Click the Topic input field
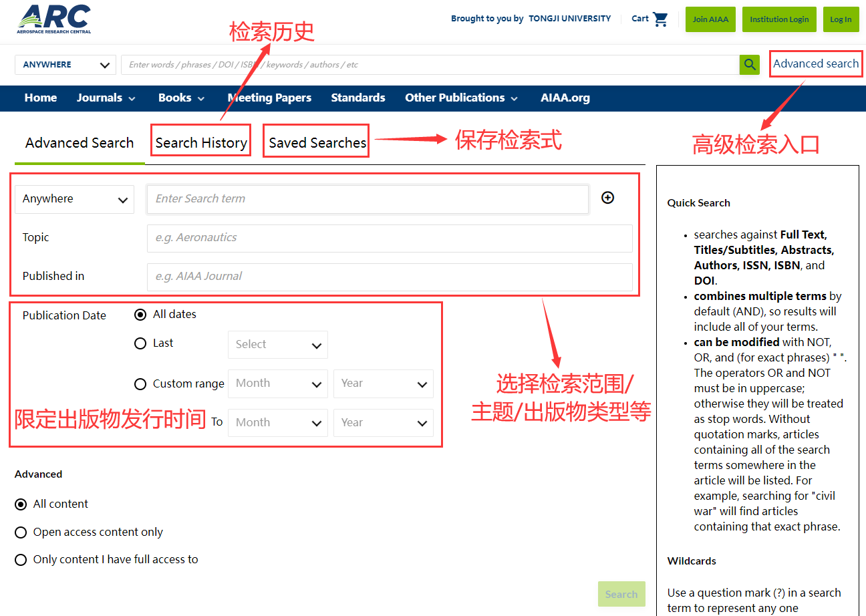The height and width of the screenshot is (616, 866). pyautogui.click(x=389, y=238)
